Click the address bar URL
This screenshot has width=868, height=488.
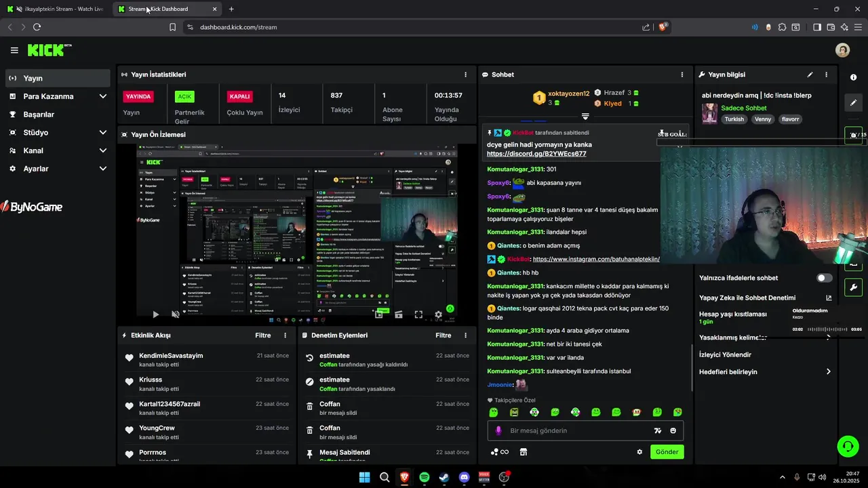[x=238, y=27]
